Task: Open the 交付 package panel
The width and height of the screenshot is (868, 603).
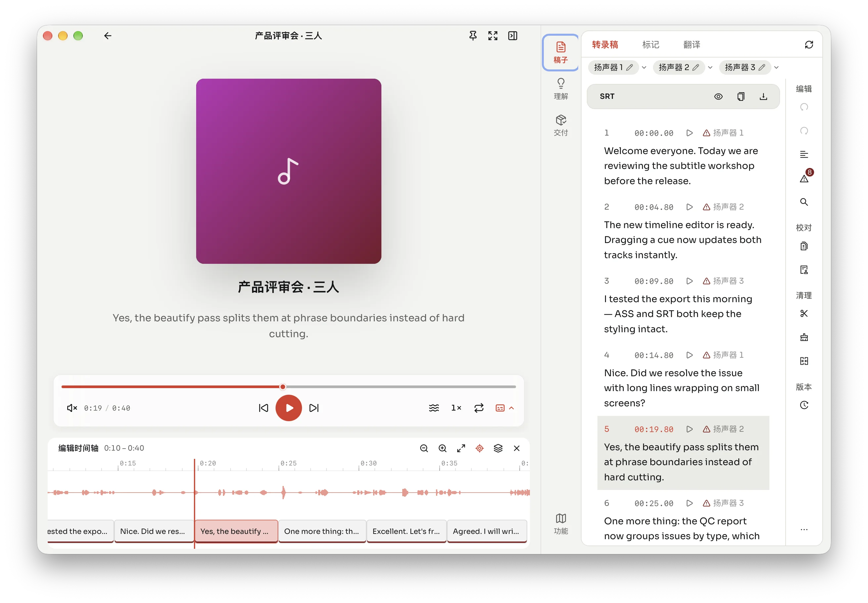Action: (561, 125)
